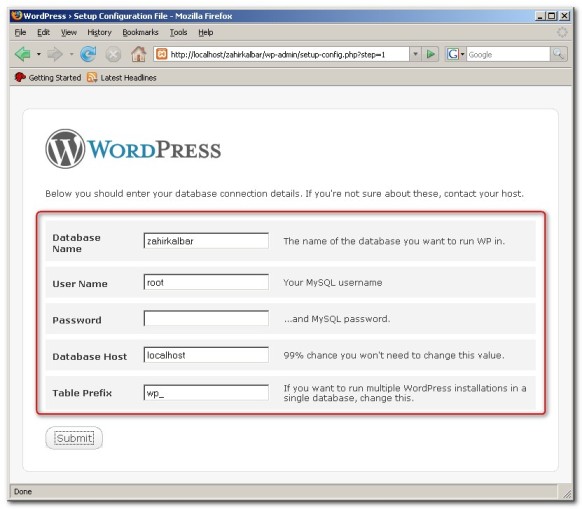This screenshot has width=582, height=509.
Task: Click the 'Table Prefix' label
Action: point(82,393)
